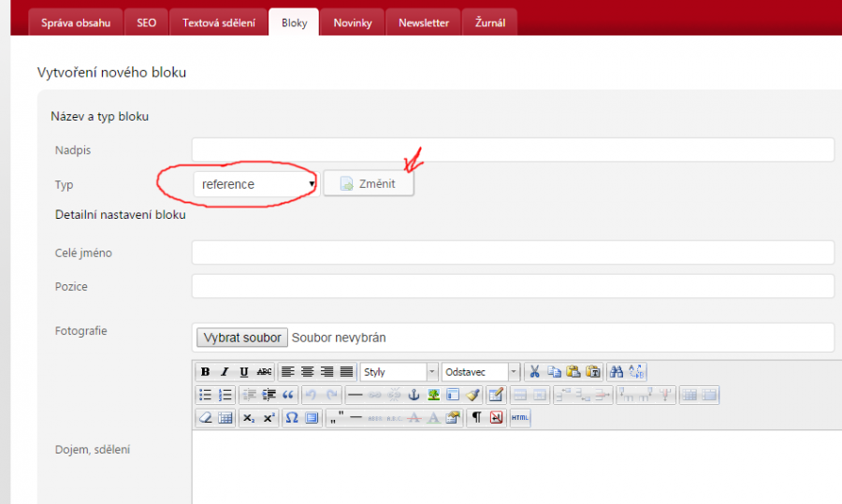Toggle italic formatting in the editor

point(225,372)
